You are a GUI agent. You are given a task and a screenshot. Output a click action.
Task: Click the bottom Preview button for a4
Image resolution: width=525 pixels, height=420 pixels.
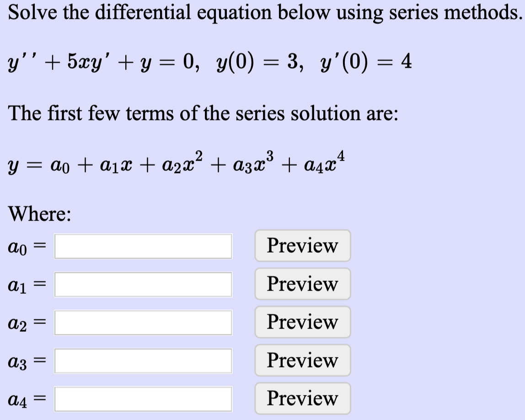click(x=302, y=398)
